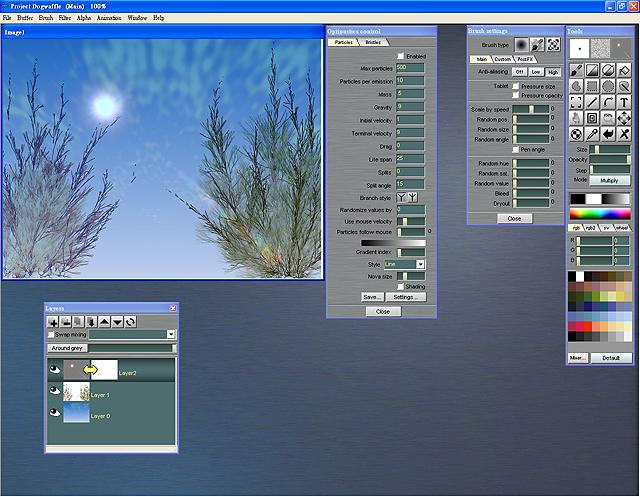Toggle the Pressure size tablet checkbox
Screen dimensions: 640x497
pos(515,86)
